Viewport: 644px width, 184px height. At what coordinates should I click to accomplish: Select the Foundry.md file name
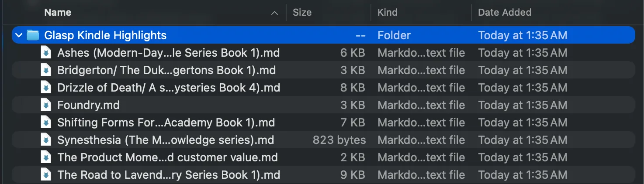[x=88, y=105]
